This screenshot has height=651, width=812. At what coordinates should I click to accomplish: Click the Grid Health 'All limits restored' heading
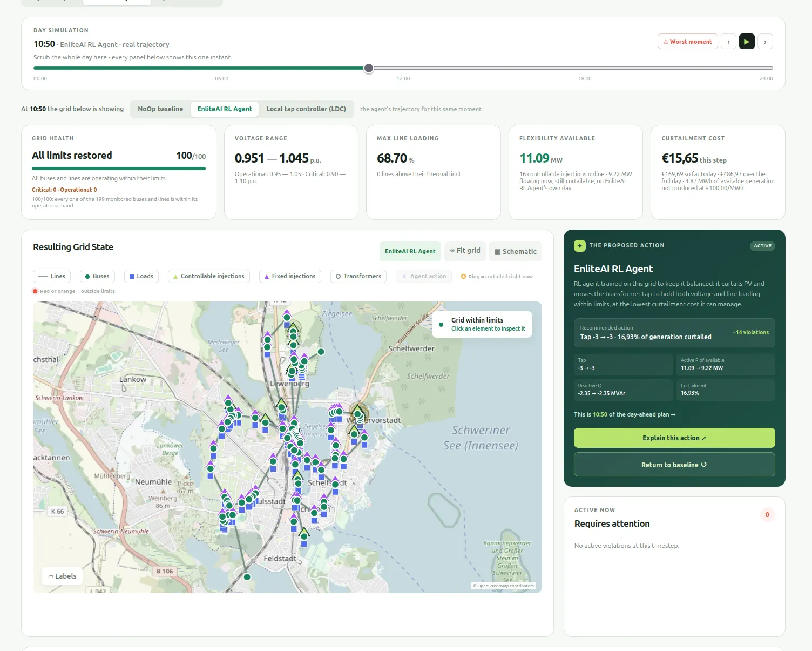tap(72, 156)
